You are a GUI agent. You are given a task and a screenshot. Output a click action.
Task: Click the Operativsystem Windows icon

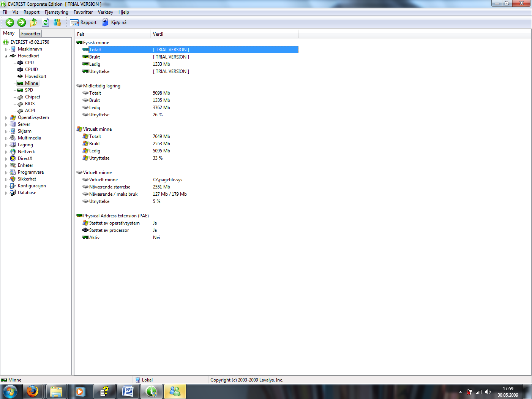pyautogui.click(x=13, y=117)
